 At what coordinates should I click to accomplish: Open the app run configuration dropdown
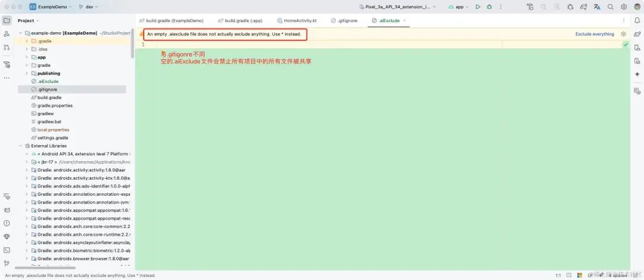pos(459,7)
